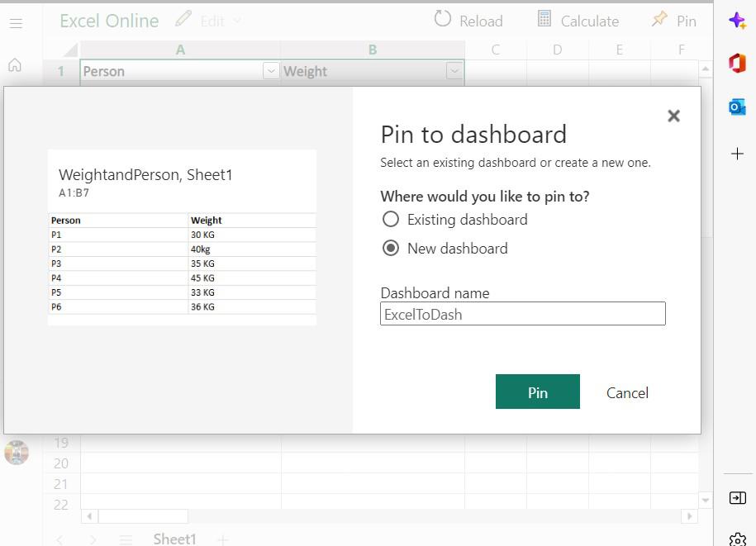Image resolution: width=756 pixels, height=546 pixels.
Task: Open the Person column filter dropdown
Action: 271,71
